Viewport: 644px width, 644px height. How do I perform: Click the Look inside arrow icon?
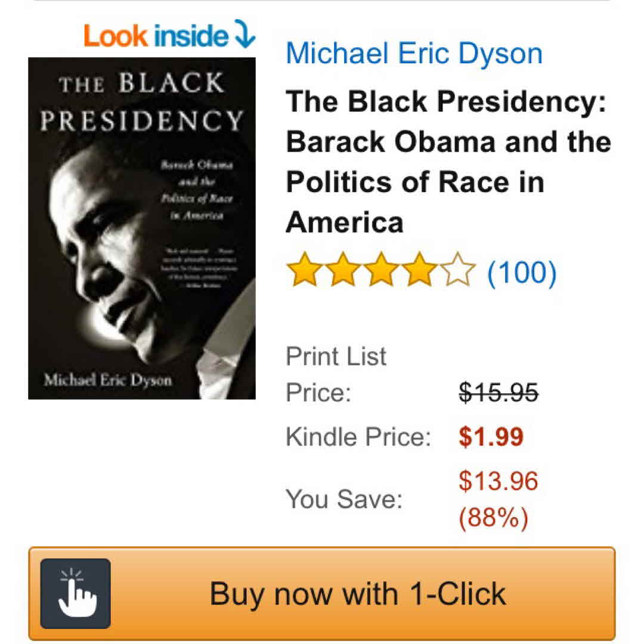(245, 33)
